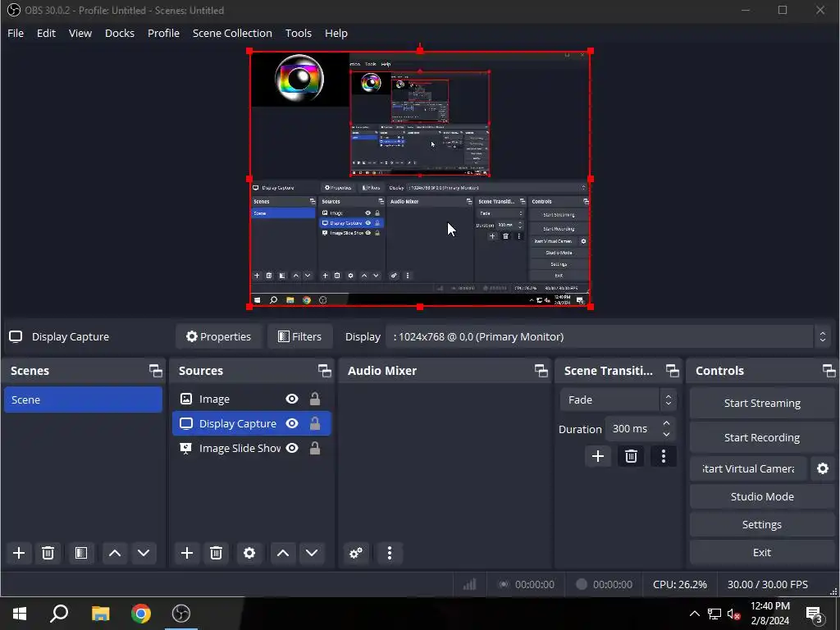The height and width of the screenshot is (630, 840).
Task: Open the Help menu
Action: (x=336, y=33)
